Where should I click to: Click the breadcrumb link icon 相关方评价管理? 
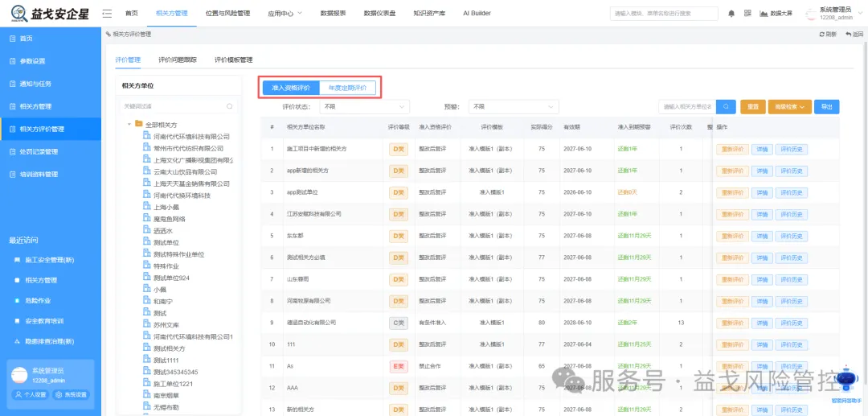108,35
